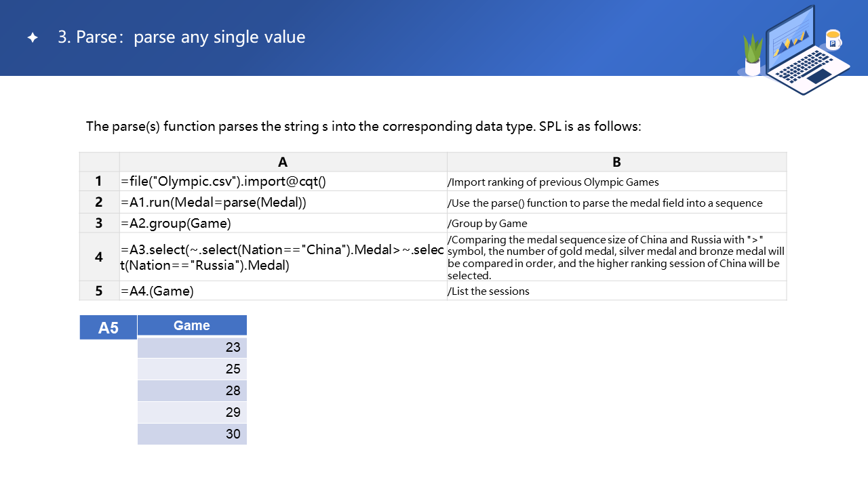Click the blue A5 result label
Viewport: 868px width, 488px height.
(x=108, y=327)
